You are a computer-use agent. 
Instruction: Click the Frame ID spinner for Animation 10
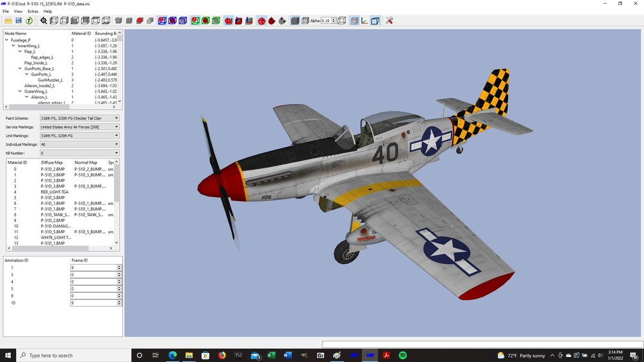pyautogui.click(x=119, y=303)
